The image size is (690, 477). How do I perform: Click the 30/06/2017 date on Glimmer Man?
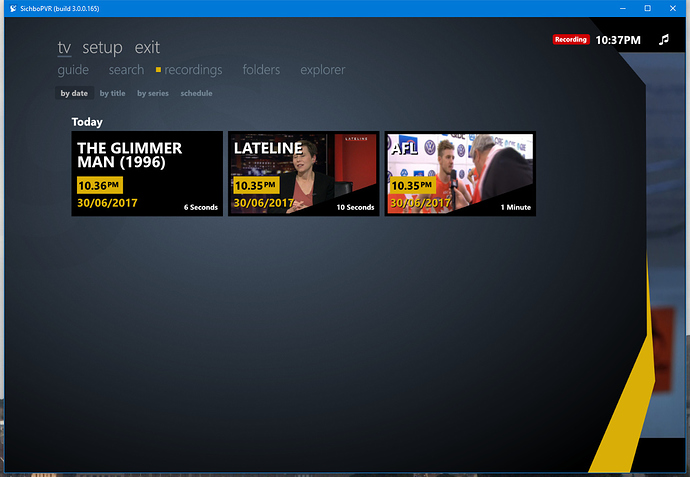tap(107, 203)
